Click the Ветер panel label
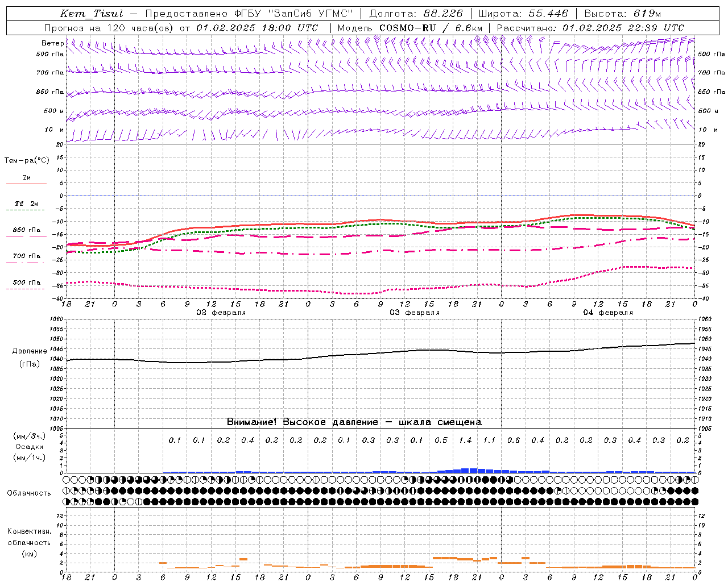The height and width of the screenshot is (582, 728). tap(52, 43)
